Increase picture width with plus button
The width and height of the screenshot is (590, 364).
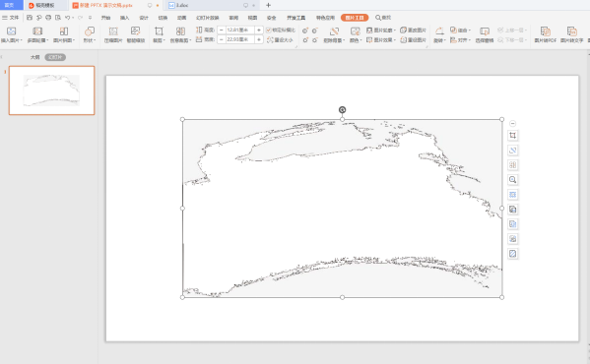pos(259,39)
